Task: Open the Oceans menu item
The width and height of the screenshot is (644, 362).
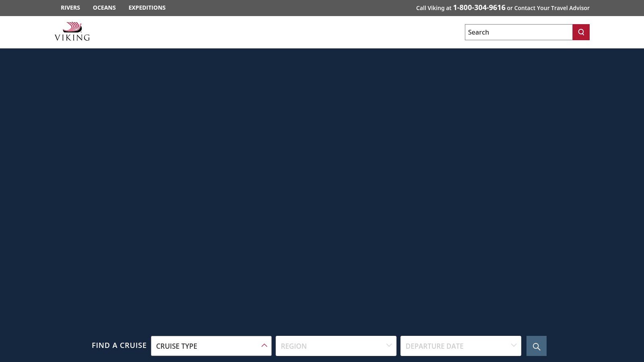Action: 104,8
